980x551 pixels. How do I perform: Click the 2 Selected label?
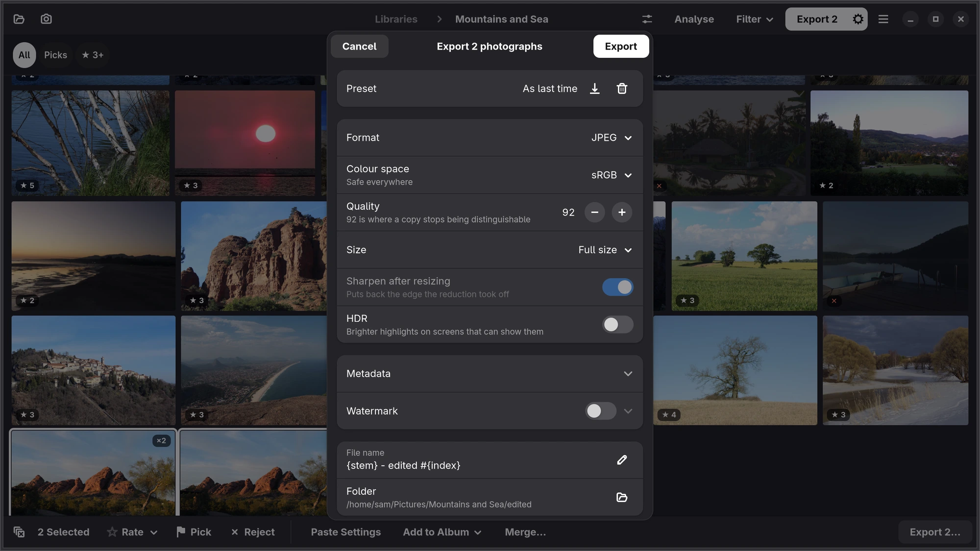coord(63,532)
